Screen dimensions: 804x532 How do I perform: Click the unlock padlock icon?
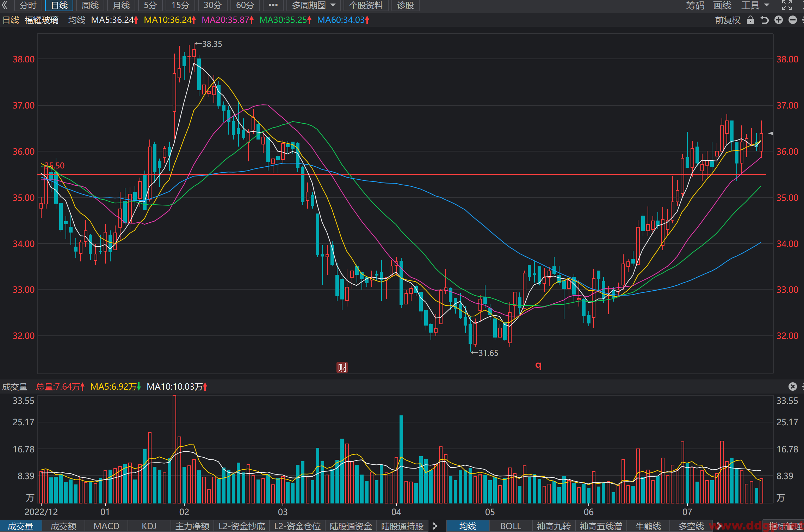(750, 20)
